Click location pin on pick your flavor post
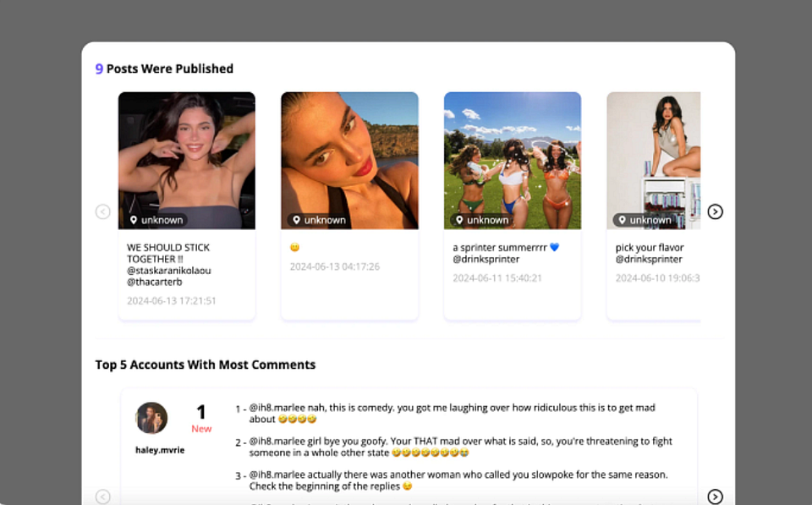 pos(622,220)
